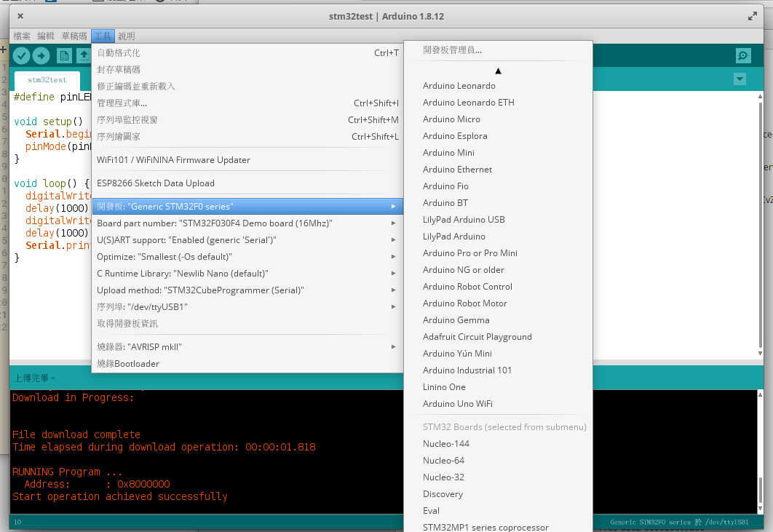Open the 草稿碼 menu
Image resolution: width=773 pixels, height=532 pixels.
click(x=74, y=36)
